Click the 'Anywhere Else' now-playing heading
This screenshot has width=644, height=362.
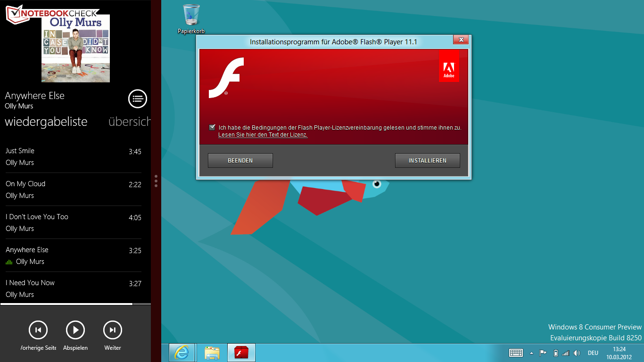tap(35, 96)
